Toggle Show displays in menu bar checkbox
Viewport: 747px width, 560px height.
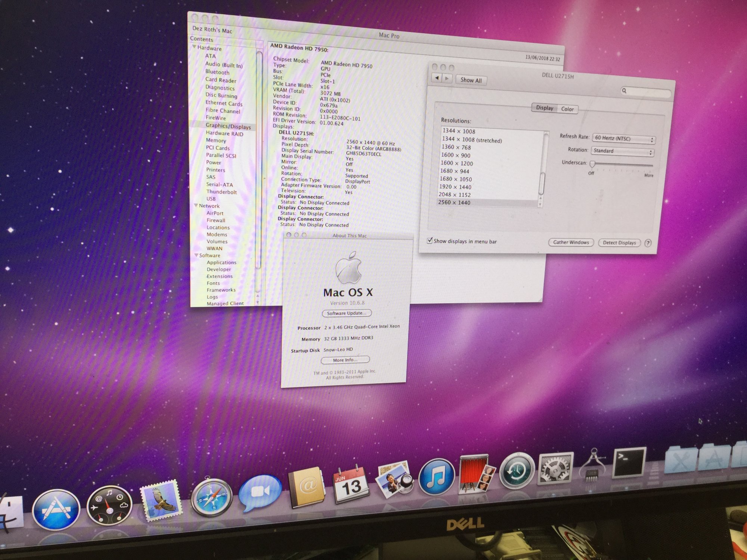tap(430, 241)
